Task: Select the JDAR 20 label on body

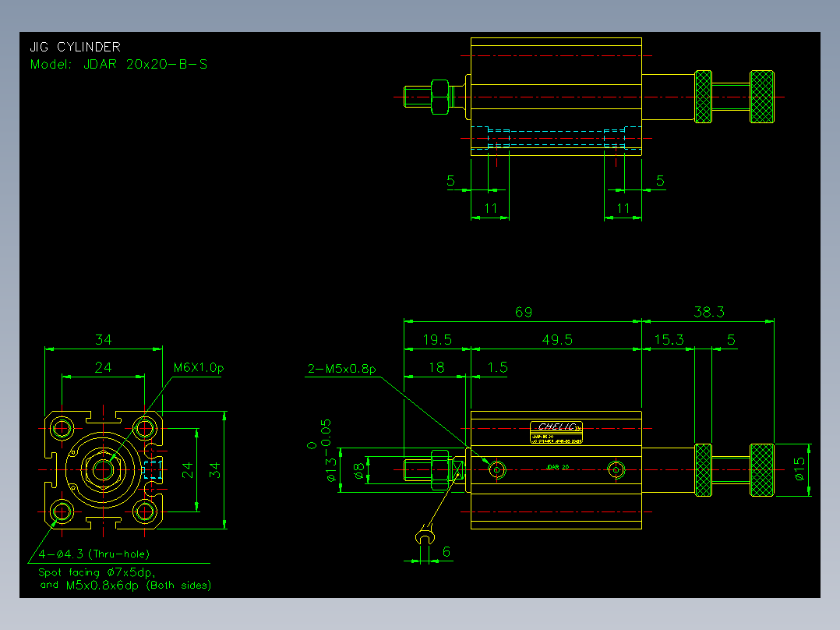Action: pos(557,468)
